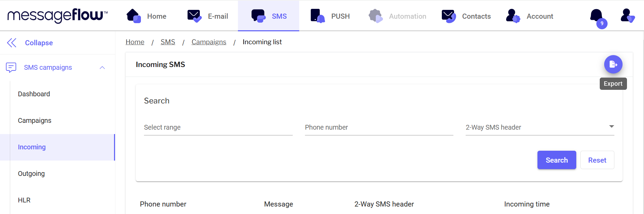Click the Collapse double-arrow icon

pyautogui.click(x=12, y=43)
